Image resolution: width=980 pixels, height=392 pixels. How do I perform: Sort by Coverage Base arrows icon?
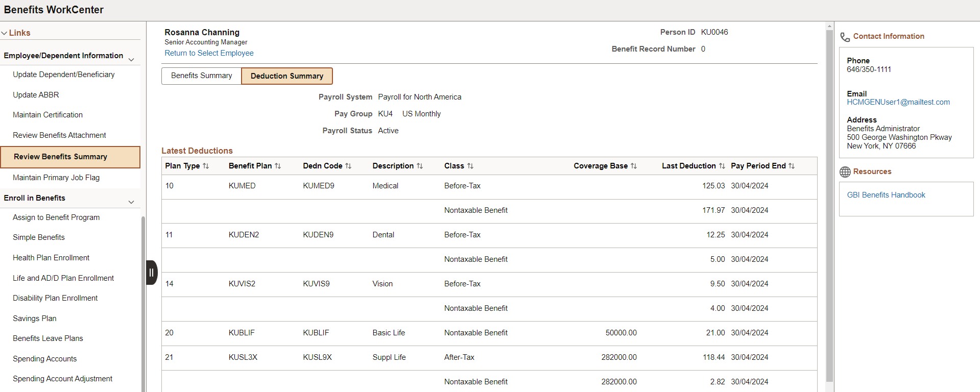634,166
